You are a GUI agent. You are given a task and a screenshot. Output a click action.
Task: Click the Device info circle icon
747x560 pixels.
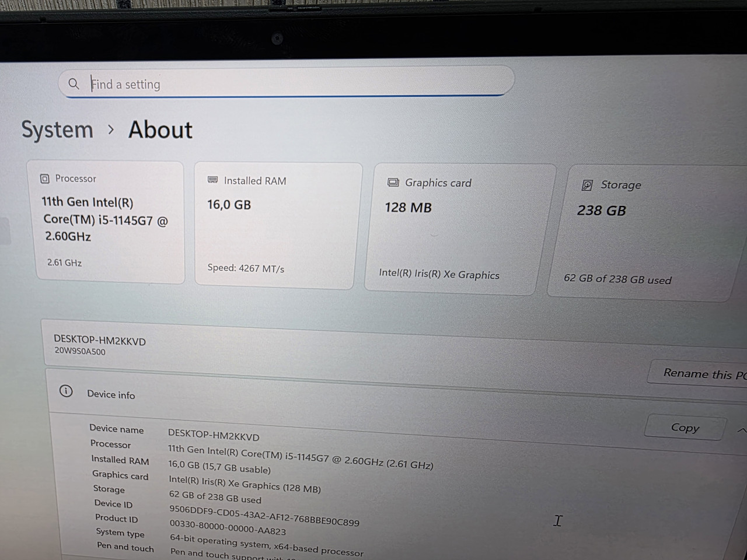(x=66, y=391)
